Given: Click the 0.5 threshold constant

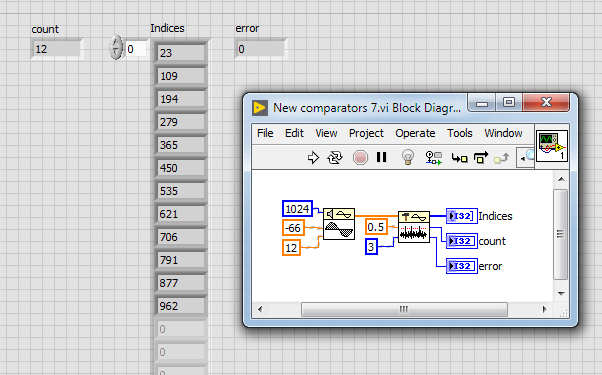Looking at the screenshot, I should pos(376,227).
